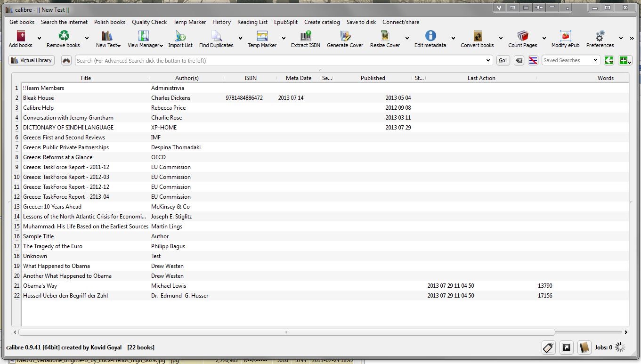Open advanced search with binoculars icon

pos(66,60)
